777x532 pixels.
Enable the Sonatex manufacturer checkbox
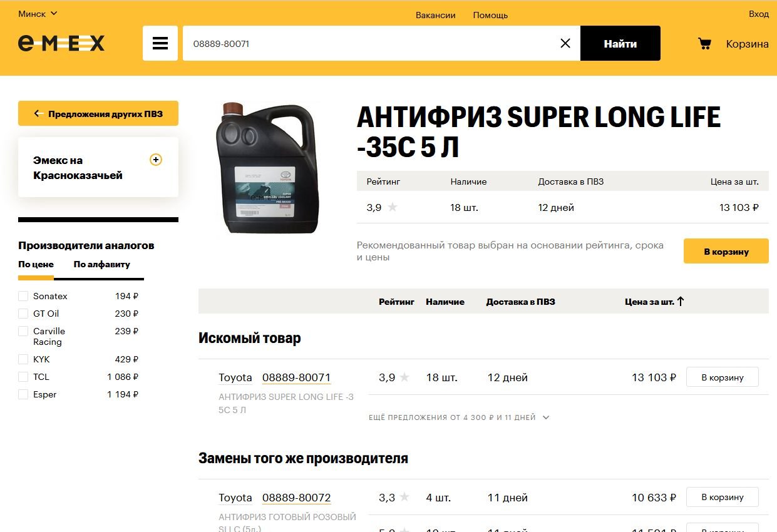point(23,296)
